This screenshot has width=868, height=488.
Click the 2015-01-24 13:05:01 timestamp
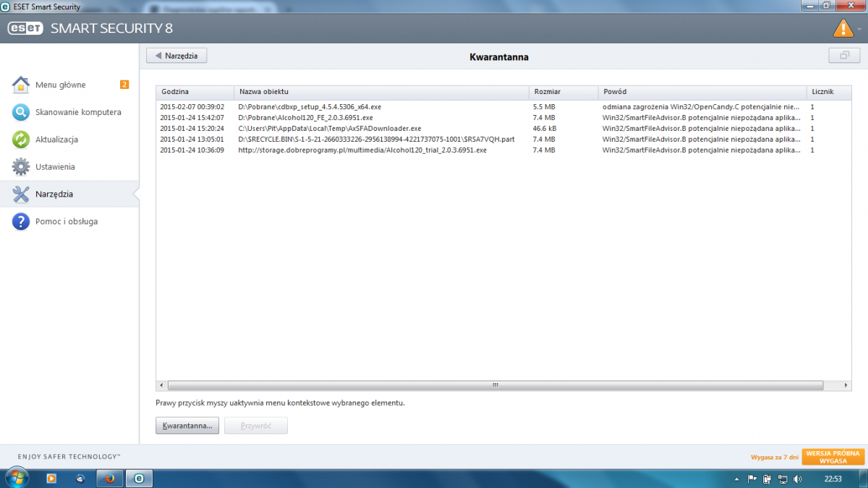(192, 139)
